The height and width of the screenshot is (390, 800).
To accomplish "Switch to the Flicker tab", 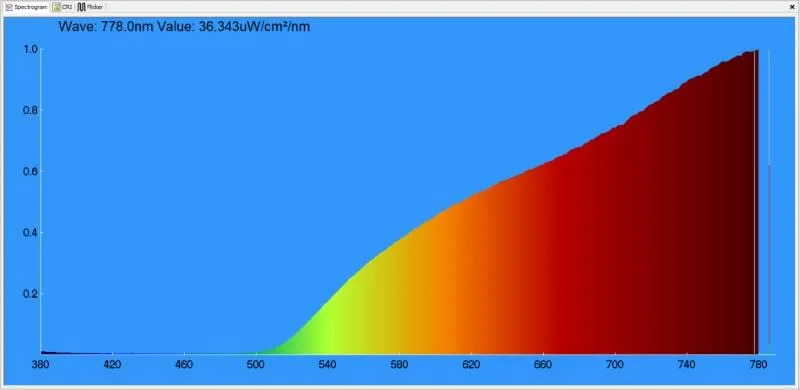I will point(91,7).
